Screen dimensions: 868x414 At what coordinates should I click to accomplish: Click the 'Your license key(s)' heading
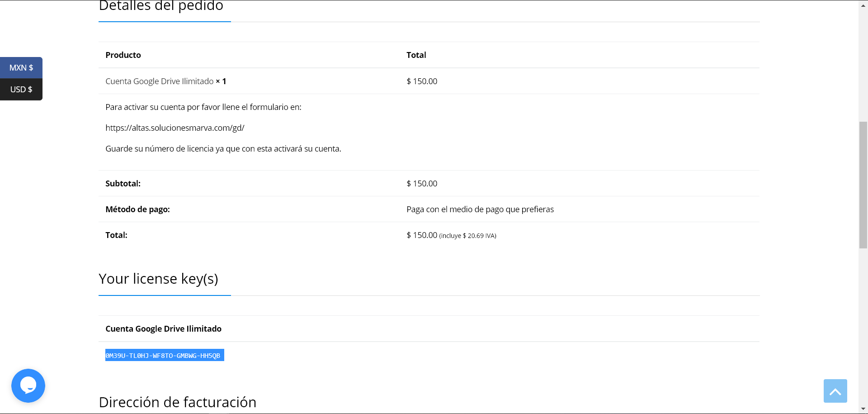click(158, 279)
